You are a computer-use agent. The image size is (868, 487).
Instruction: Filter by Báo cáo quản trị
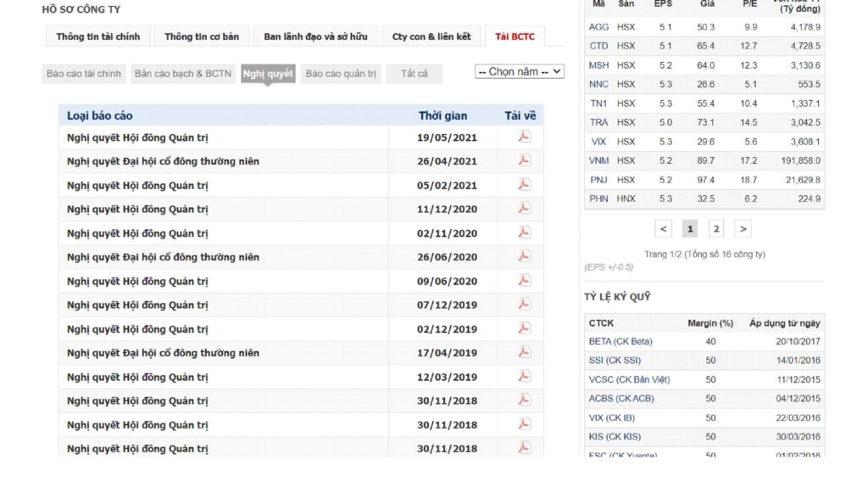click(341, 74)
